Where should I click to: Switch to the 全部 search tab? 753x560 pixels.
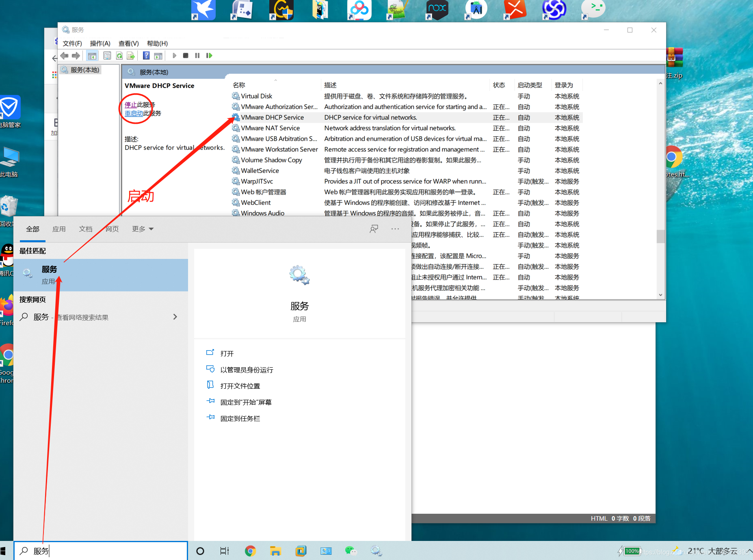coord(32,229)
